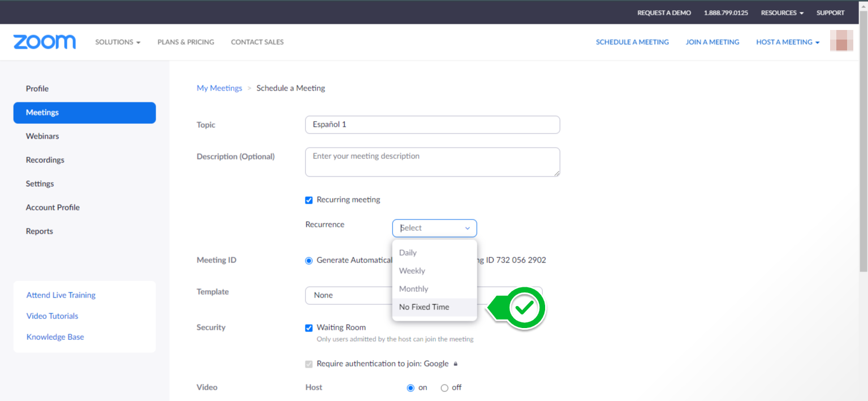Open the Resources dropdown in top bar
868x401 pixels.
(x=782, y=12)
